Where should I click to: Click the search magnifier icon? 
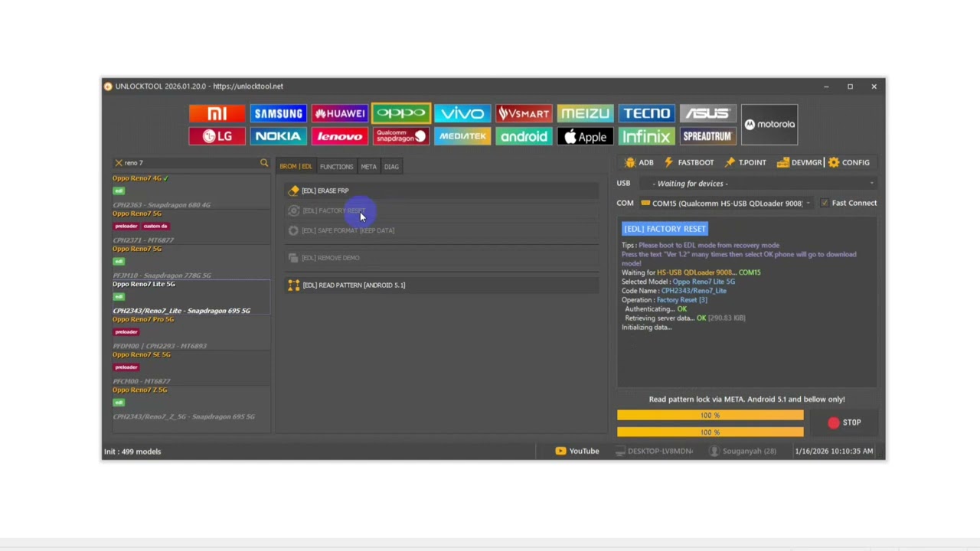[x=264, y=163]
